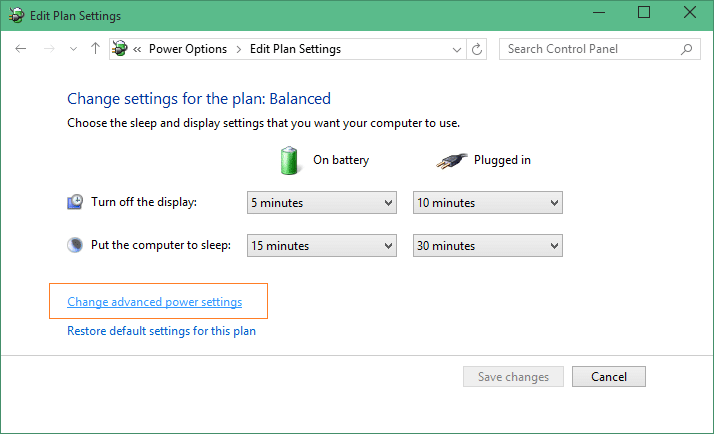Open Plugged in display timeout dropdown
This screenshot has width=714, height=434.
(488, 203)
